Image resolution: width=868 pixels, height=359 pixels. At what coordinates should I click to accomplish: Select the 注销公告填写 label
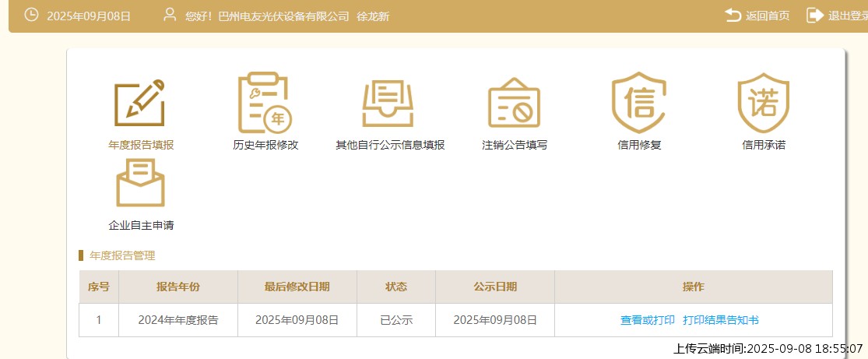[515, 146]
